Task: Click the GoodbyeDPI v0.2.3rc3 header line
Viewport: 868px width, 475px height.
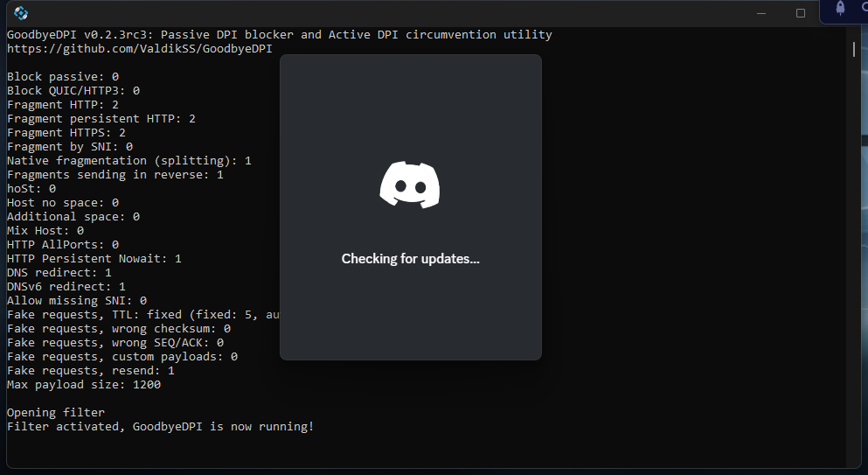Action: coord(280,34)
